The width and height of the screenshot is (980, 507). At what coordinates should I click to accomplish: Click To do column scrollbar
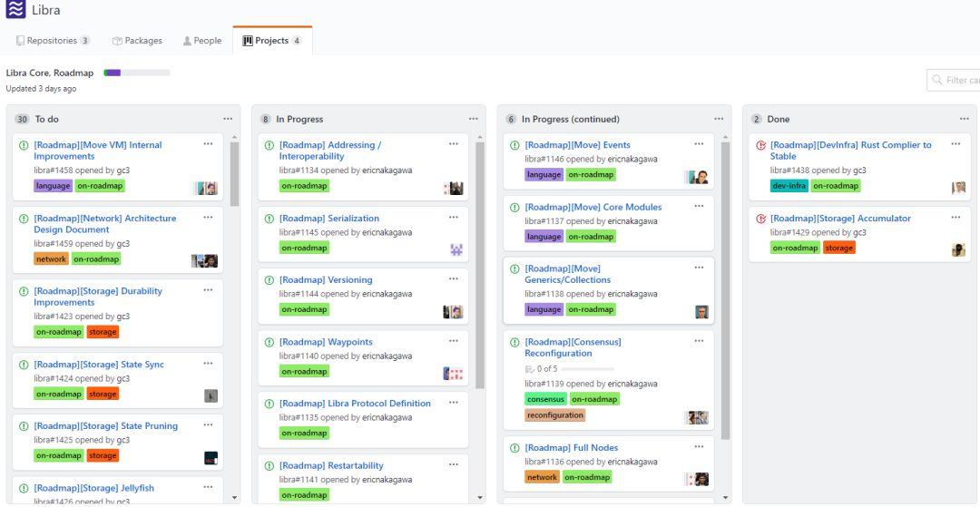point(234,173)
